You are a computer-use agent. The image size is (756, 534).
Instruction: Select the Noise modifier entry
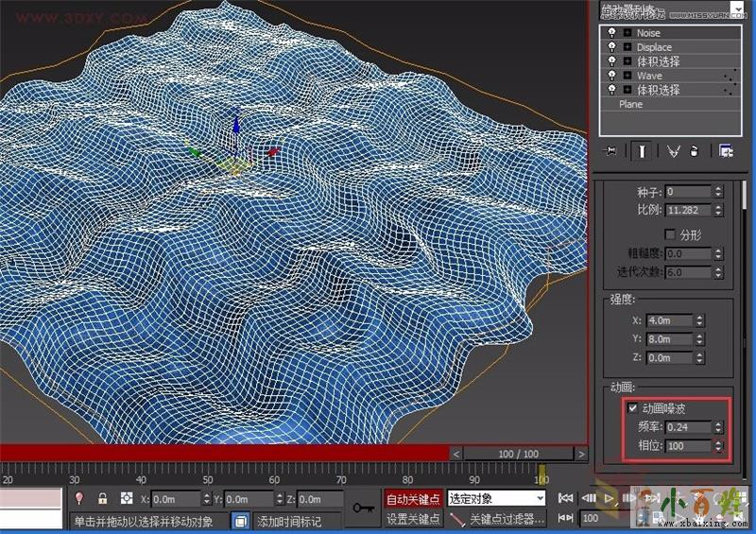(x=649, y=33)
